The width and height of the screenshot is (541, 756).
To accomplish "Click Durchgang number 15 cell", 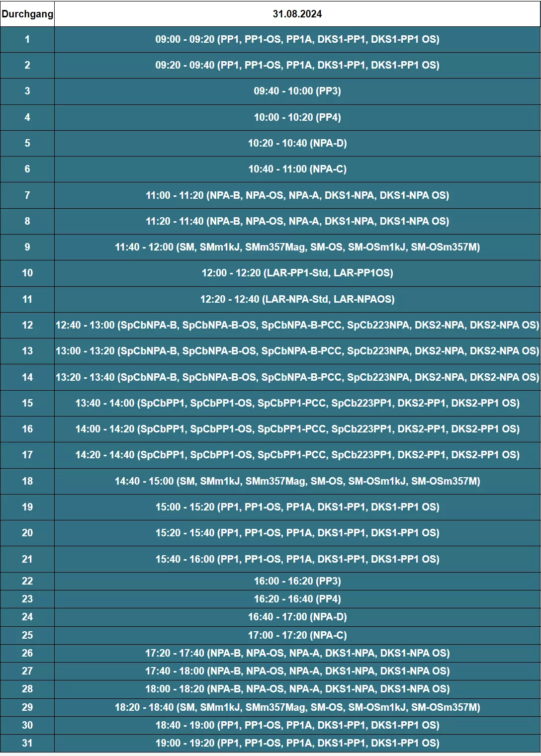I will tap(27, 403).
